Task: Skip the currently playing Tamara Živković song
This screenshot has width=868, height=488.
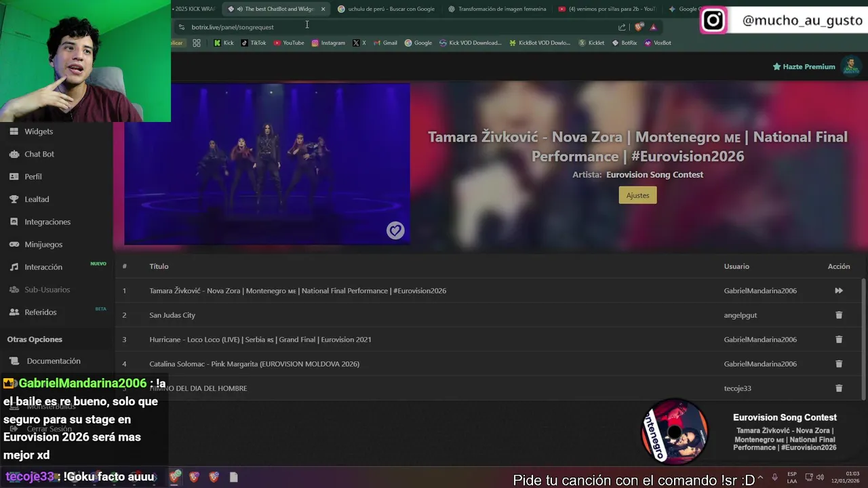Action: (839, 291)
